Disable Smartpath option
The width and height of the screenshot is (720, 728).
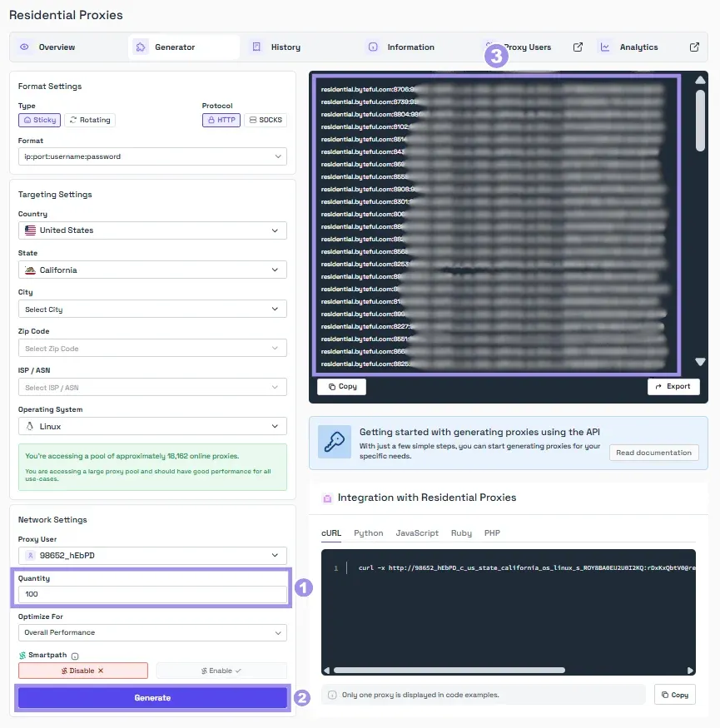[x=83, y=671]
